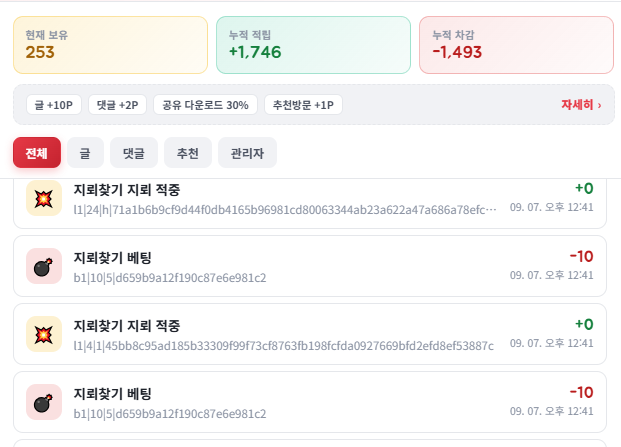Viewport: 621px width, 447px height.
Task: Open the 관리자 filter tab
Action: pyautogui.click(x=248, y=153)
